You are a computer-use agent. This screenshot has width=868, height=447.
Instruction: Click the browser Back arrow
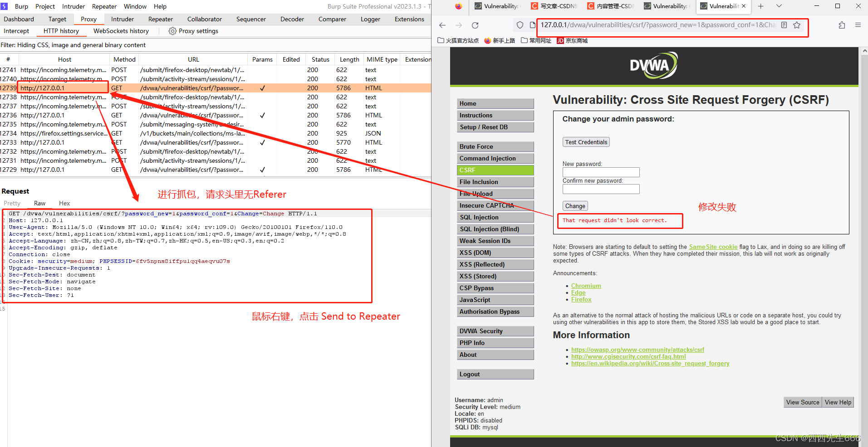[x=442, y=25]
